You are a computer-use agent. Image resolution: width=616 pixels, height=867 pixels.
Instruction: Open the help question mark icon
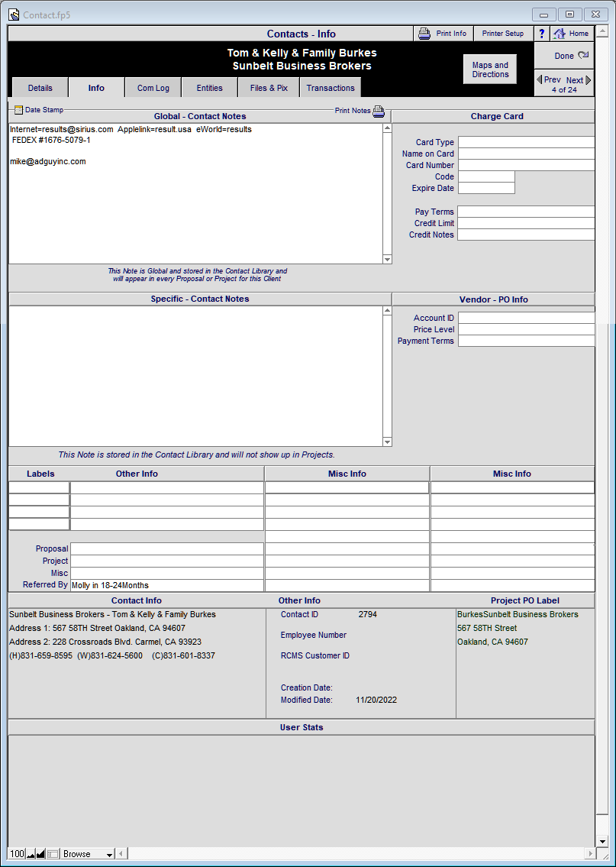click(542, 33)
